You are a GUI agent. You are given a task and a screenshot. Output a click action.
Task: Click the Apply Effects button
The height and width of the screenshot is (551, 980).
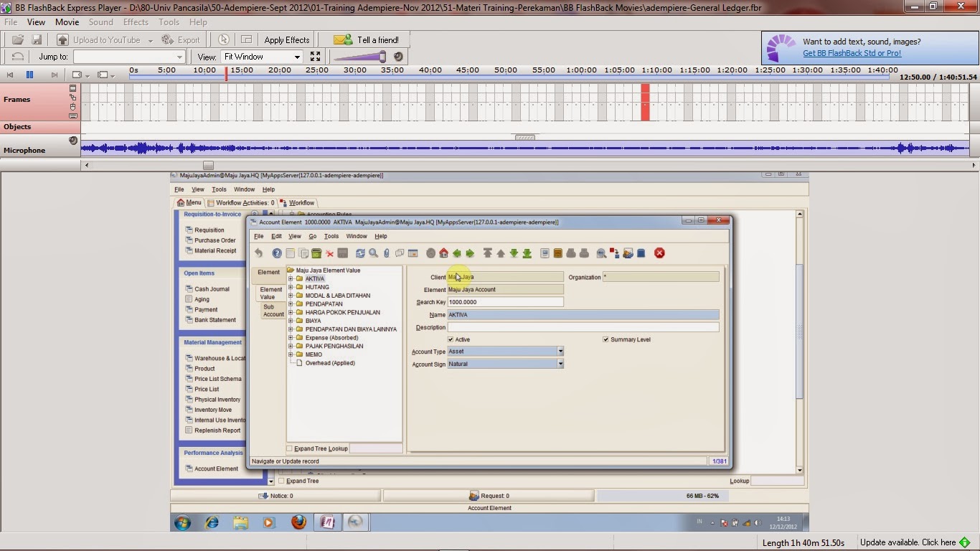click(x=286, y=40)
